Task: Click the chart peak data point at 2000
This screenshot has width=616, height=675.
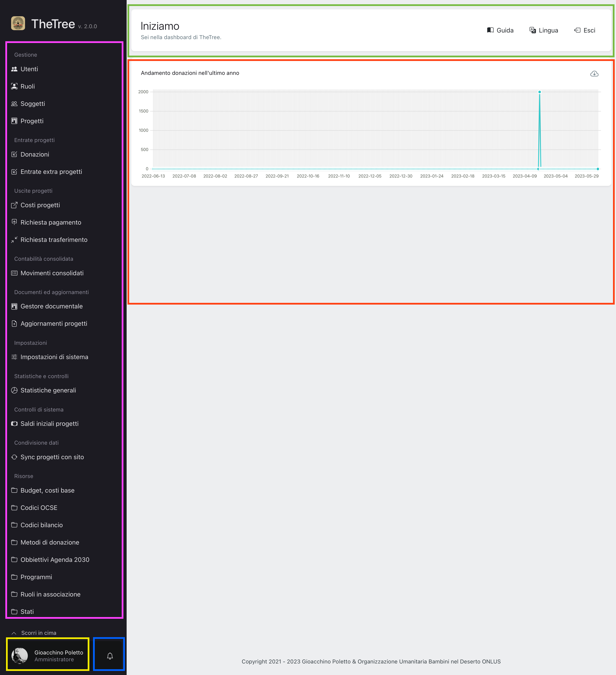Action: (x=540, y=92)
